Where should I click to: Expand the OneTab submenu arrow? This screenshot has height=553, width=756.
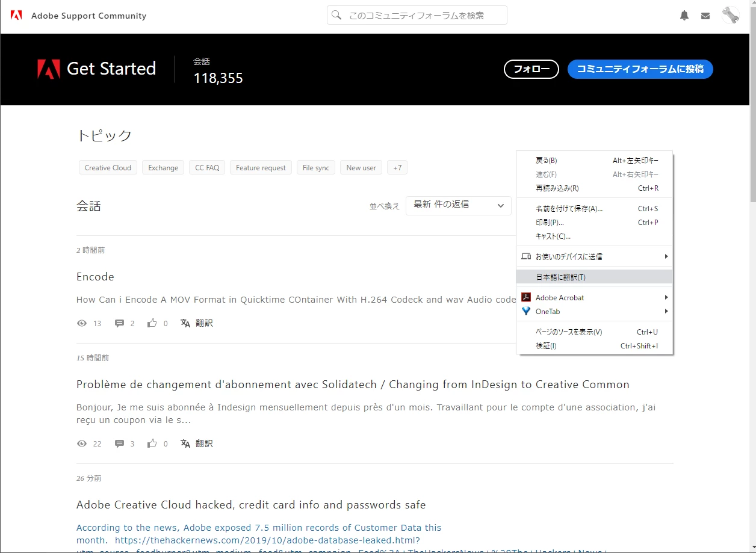click(666, 311)
